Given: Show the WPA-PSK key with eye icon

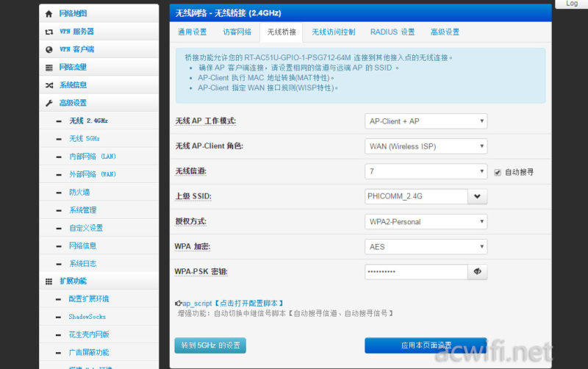Looking at the screenshot, I should pyautogui.click(x=477, y=271).
